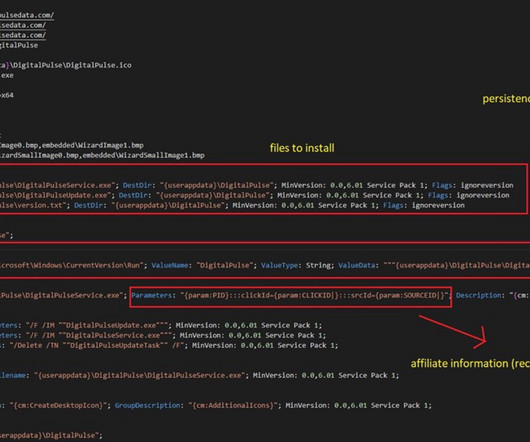Click the {cm:CreateDesktopIcon} constant
This screenshot has width=530, height=442.
(x=57, y=405)
